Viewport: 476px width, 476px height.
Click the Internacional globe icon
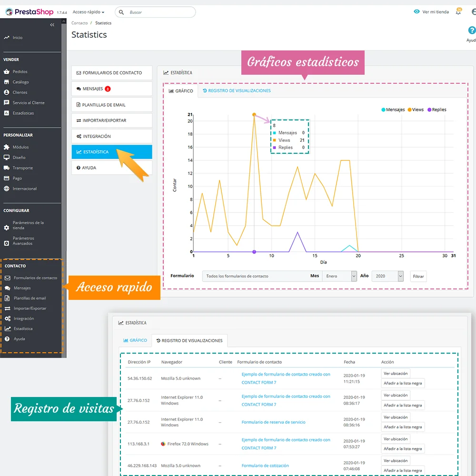point(7,188)
